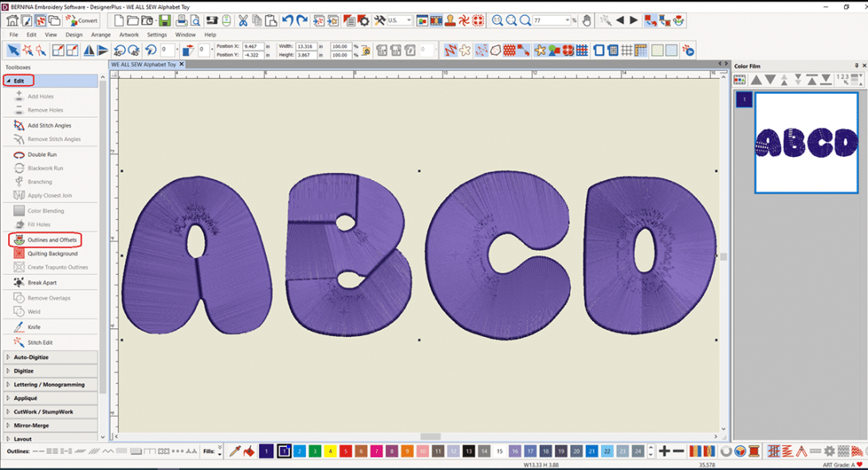Screen dimensions: 868x470
Task: Click the Cut scissors icon
Action: tap(243, 20)
